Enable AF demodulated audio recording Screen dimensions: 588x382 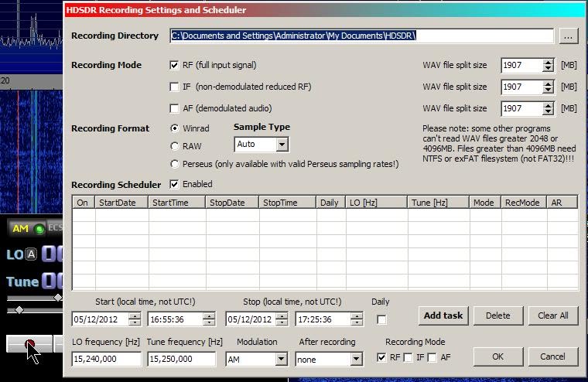point(174,109)
